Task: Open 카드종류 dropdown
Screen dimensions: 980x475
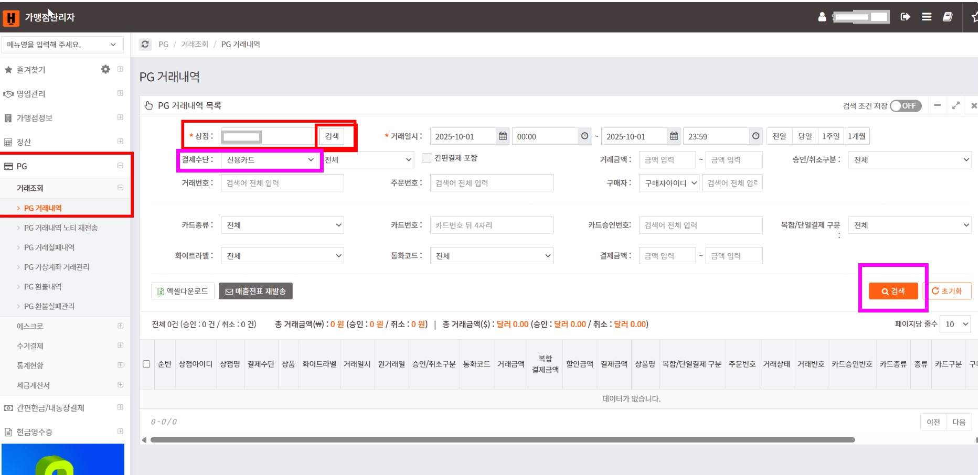Action: tap(282, 225)
